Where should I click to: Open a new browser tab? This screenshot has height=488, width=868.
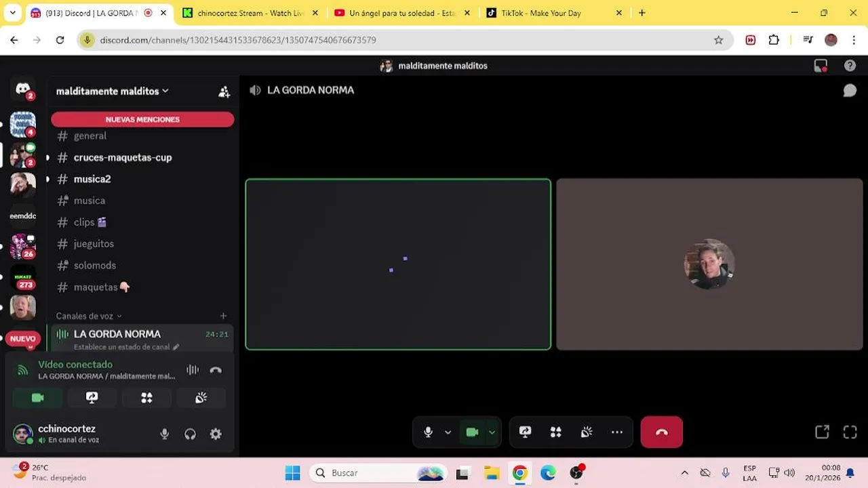point(642,13)
